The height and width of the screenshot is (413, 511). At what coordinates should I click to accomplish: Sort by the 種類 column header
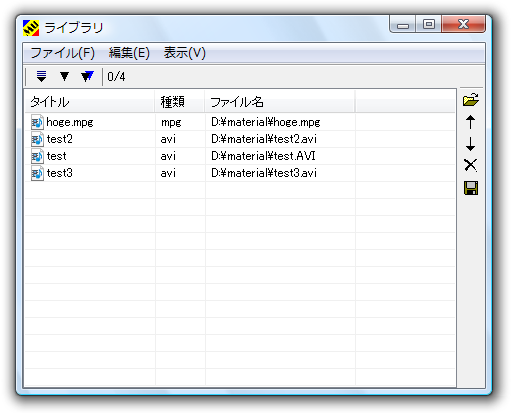tap(180, 102)
